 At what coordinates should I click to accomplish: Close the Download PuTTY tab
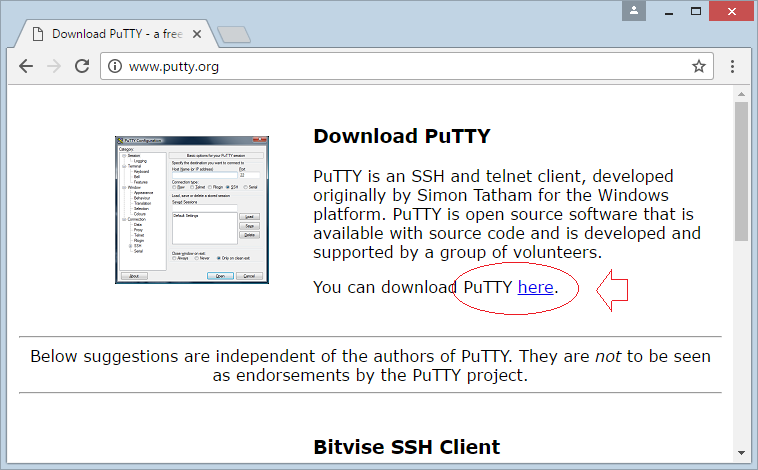pyautogui.click(x=197, y=34)
